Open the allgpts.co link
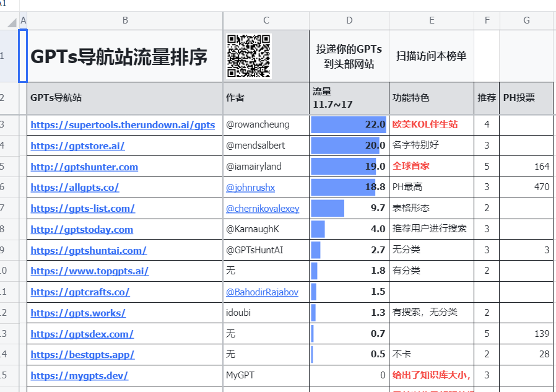The width and height of the screenshot is (556, 392). (x=74, y=188)
